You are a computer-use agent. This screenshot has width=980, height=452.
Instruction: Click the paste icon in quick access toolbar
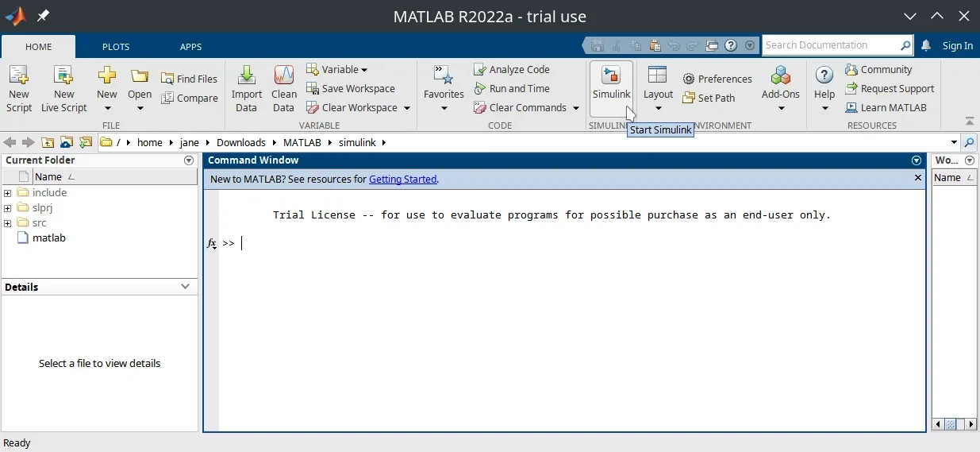click(x=655, y=45)
